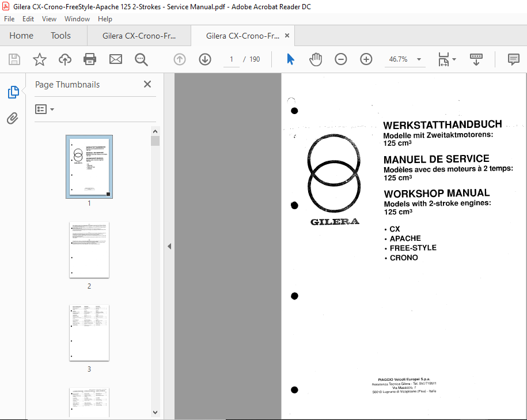527x420 pixels.
Task: Open the Edit menu
Action: coord(28,19)
